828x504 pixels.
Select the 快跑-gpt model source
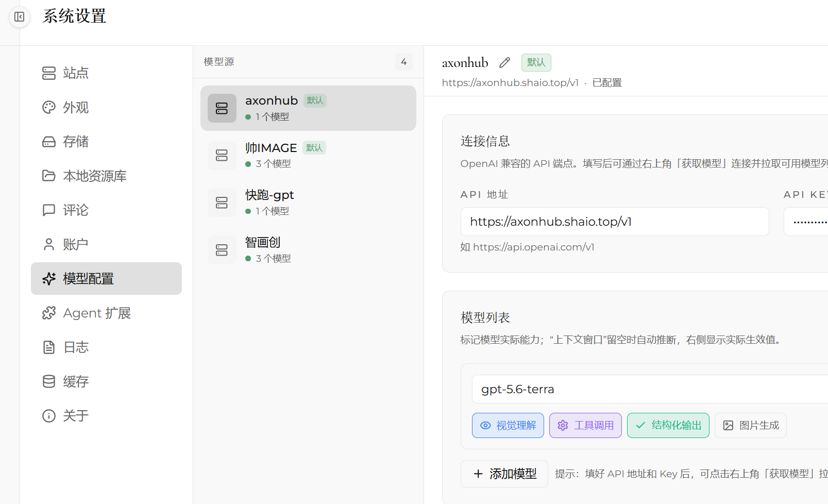coord(308,203)
